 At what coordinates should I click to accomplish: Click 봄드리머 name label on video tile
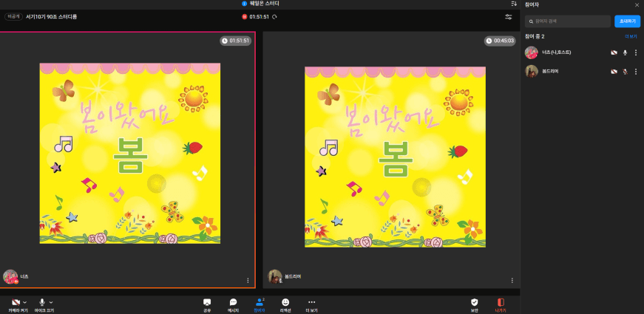pos(293,276)
